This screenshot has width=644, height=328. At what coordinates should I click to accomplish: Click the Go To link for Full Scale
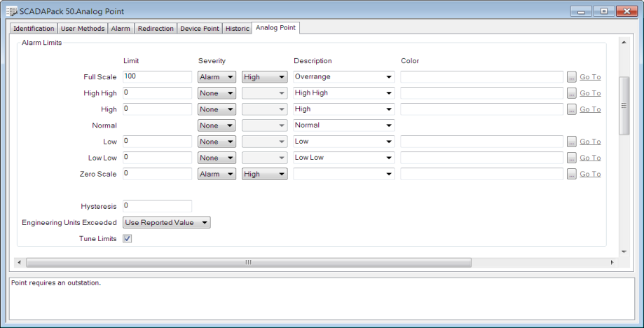(x=590, y=77)
